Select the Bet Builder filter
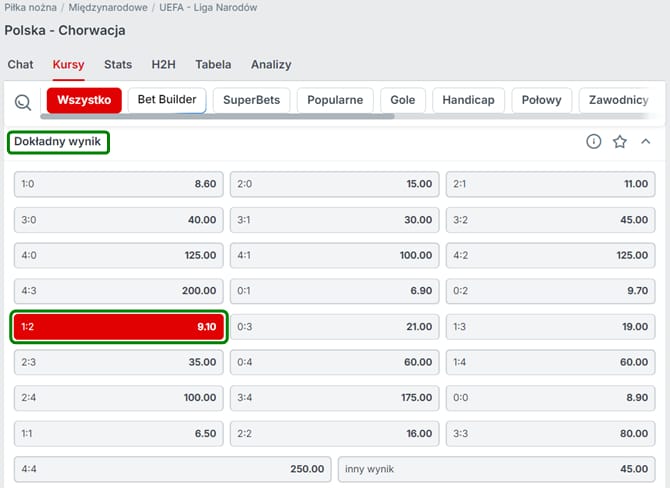This screenshot has width=670, height=488. coord(167,100)
